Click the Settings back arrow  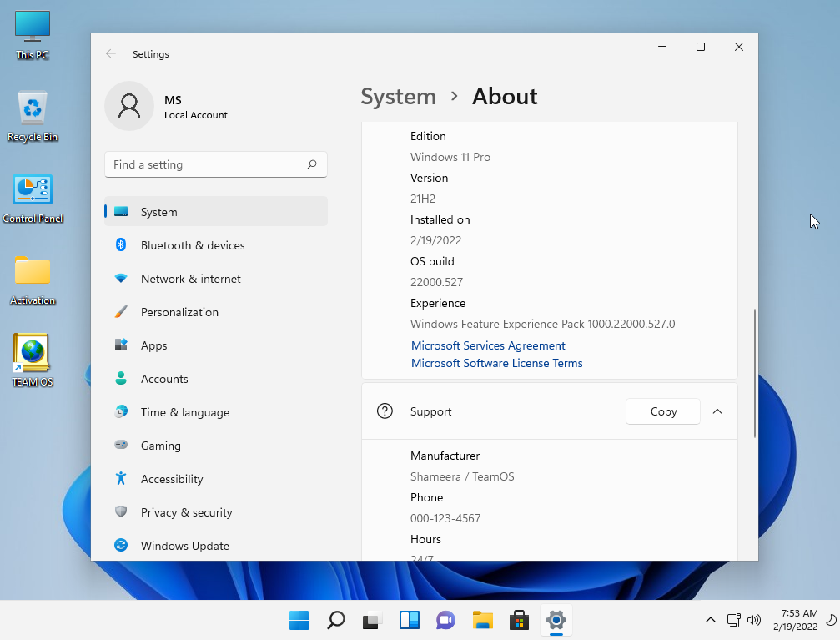point(111,53)
